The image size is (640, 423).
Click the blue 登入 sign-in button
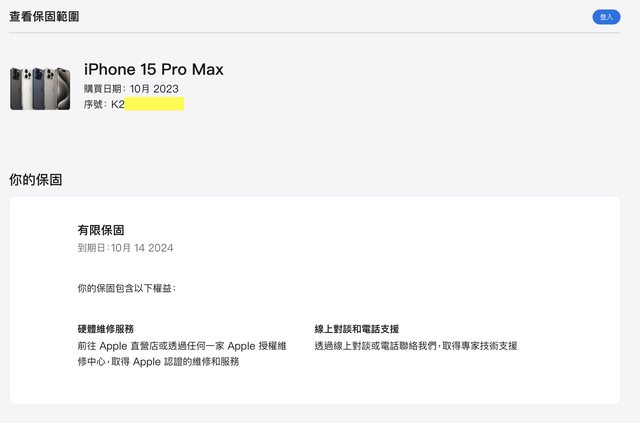point(606,17)
